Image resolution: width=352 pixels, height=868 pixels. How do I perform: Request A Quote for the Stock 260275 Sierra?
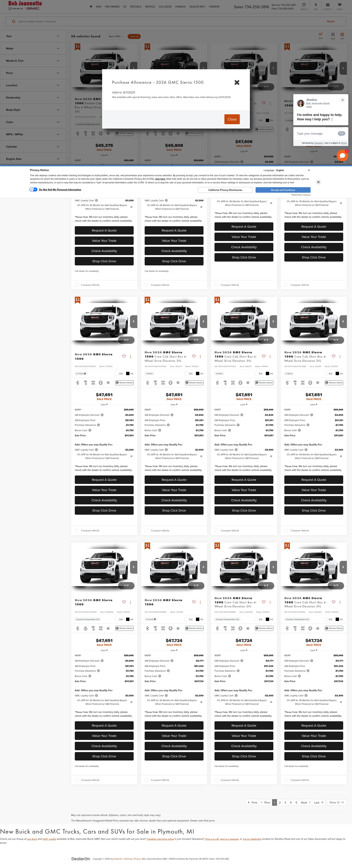[244, 480]
